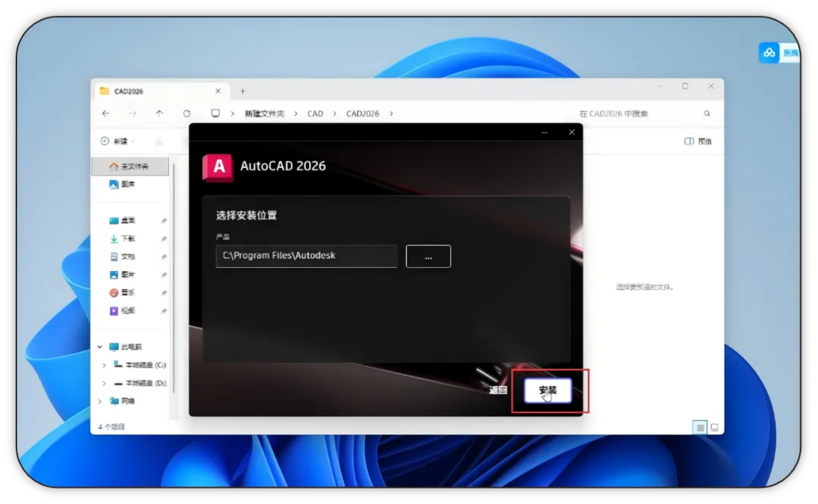Go forward in File Explorer navigation

[x=133, y=113]
